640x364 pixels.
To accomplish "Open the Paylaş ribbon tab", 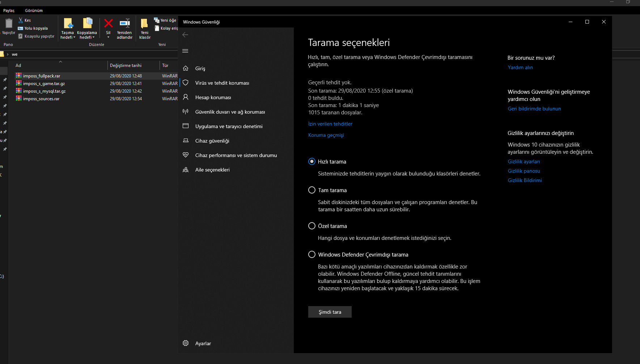I will click(x=9, y=10).
